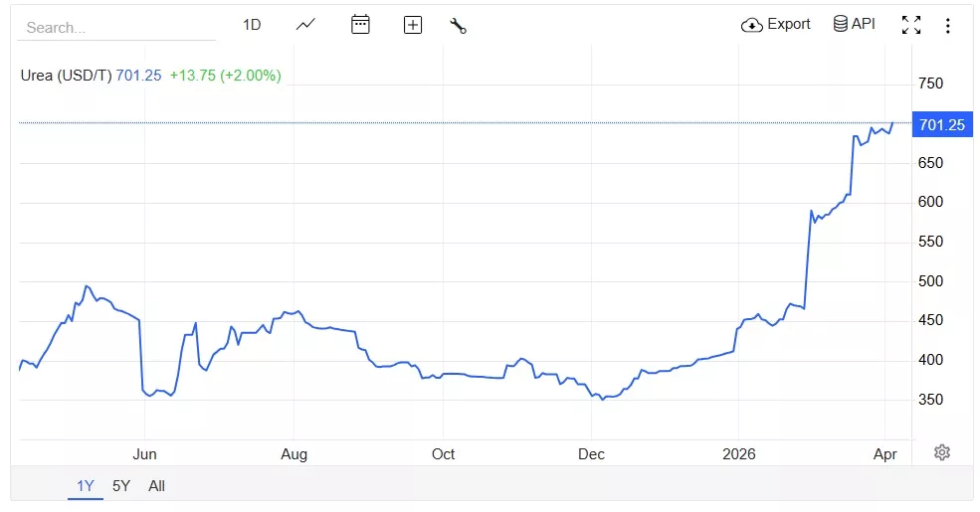
Task: Open the three-dot more options menu
Action: [948, 26]
